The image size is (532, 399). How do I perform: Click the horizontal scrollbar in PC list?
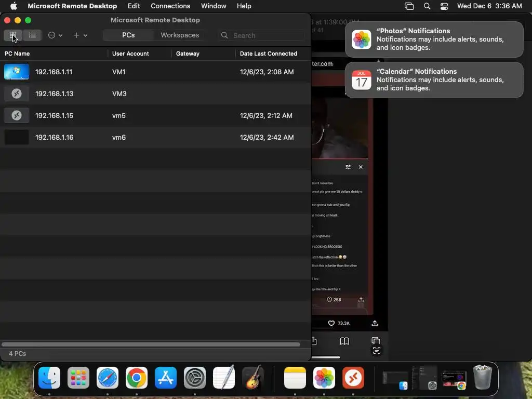click(151, 344)
